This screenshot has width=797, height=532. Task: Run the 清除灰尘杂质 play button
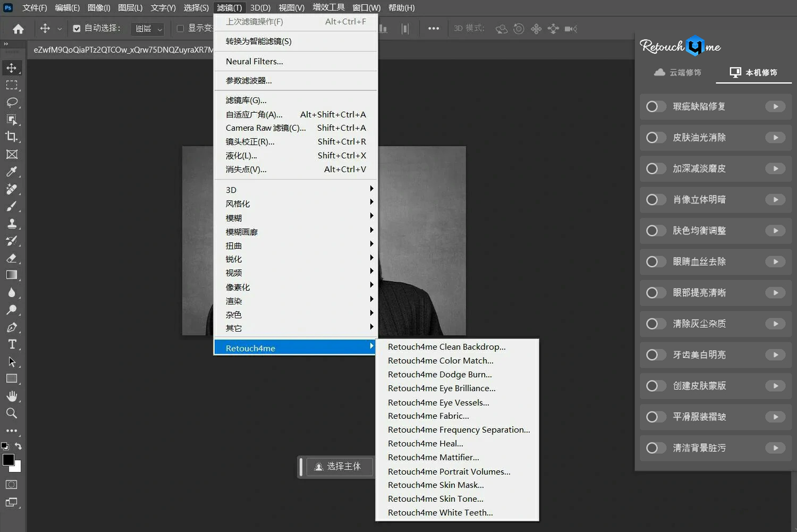[x=775, y=324]
